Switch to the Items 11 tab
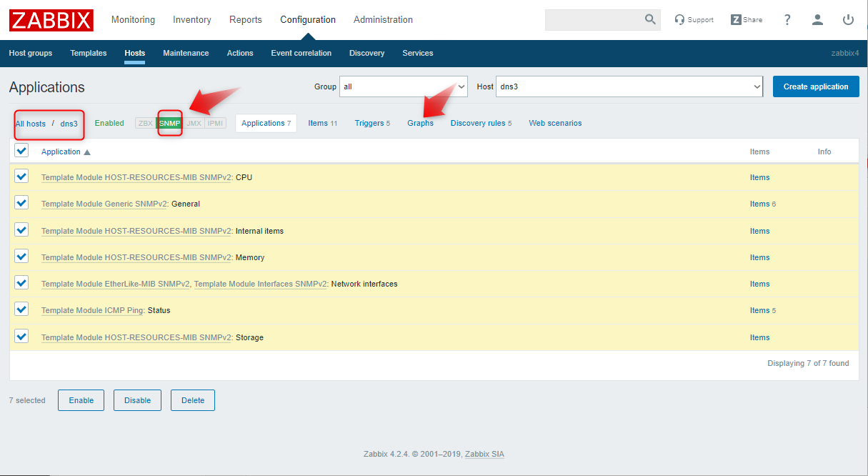 tap(323, 123)
